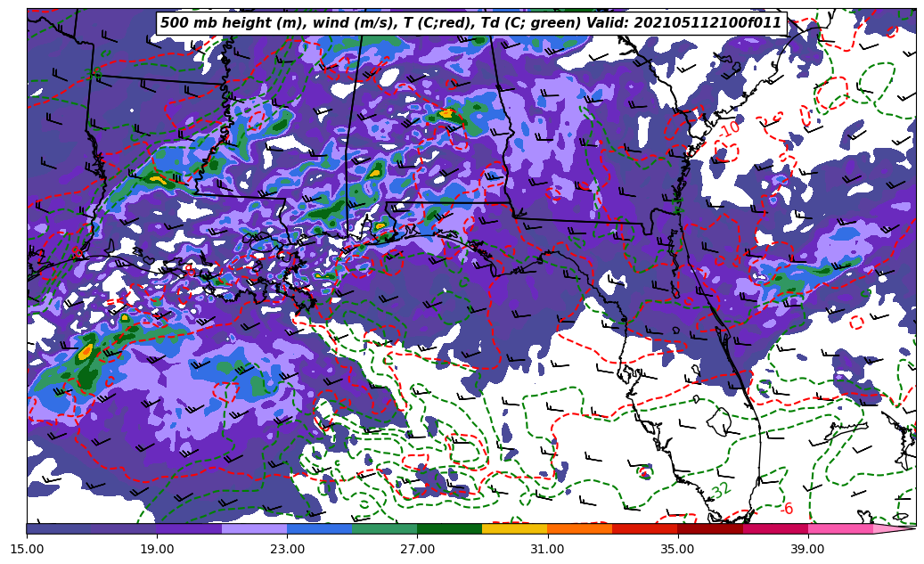Select the yellow colorbar segment
Viewport: 924px width, 564px height.
click(514, 528)
